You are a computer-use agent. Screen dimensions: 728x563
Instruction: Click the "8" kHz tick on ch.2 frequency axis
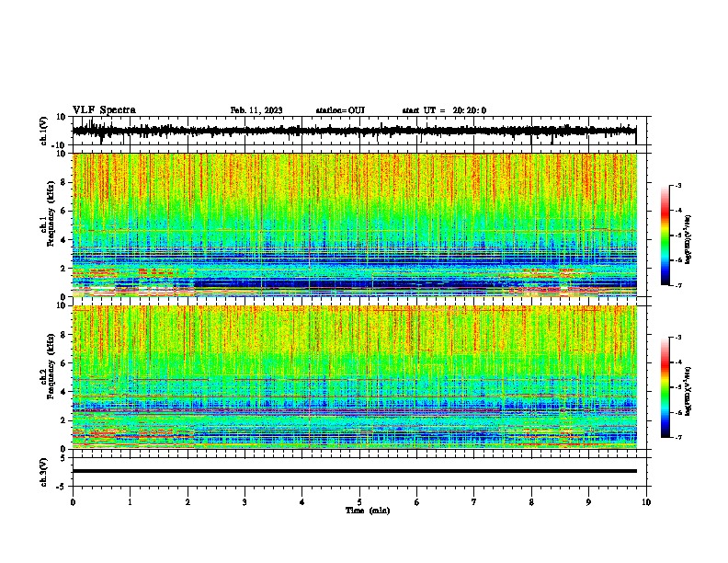63,335
